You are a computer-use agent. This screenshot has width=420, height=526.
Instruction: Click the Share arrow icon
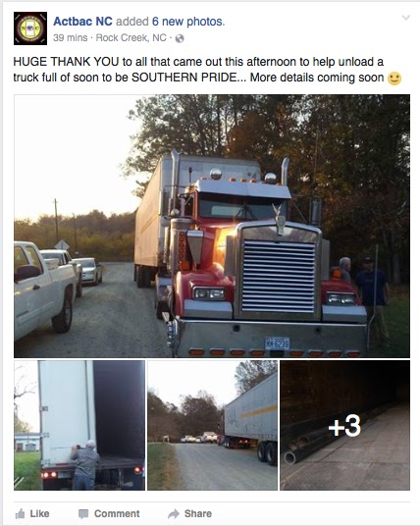point(174,513)
